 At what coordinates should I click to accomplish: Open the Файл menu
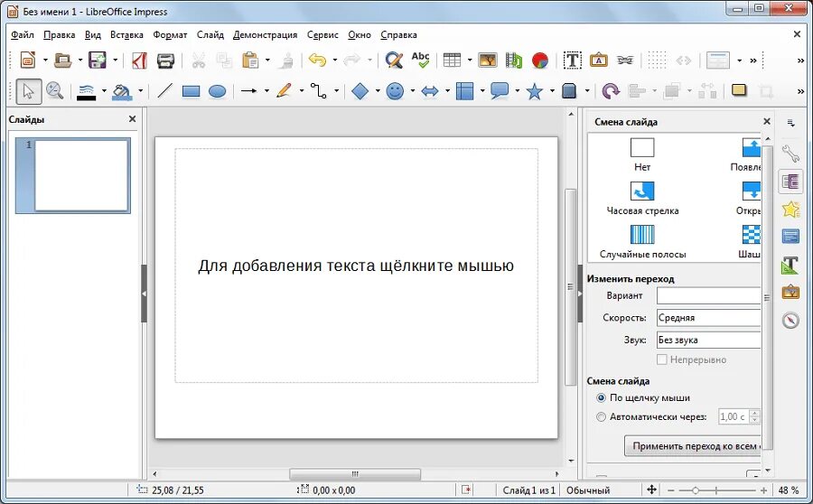point(23,34)
